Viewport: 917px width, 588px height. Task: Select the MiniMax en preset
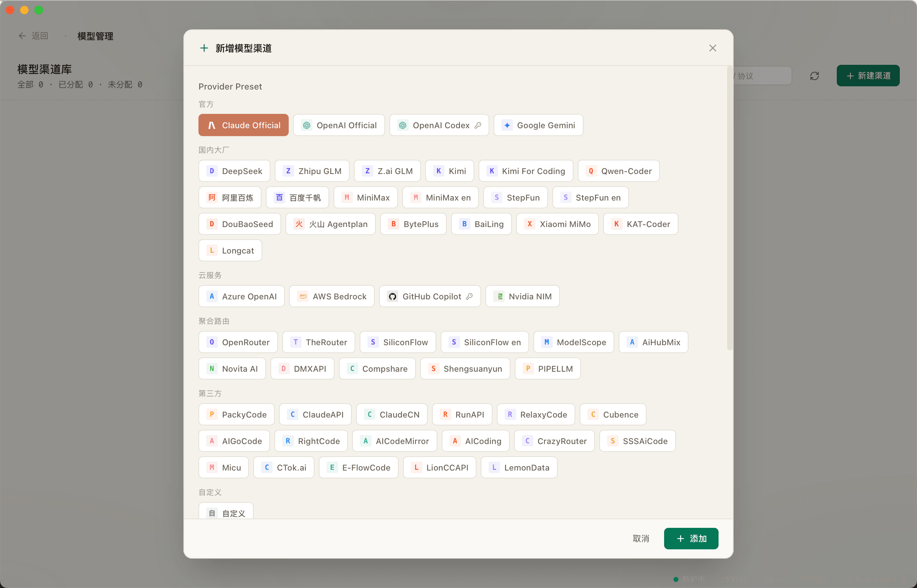440,197
